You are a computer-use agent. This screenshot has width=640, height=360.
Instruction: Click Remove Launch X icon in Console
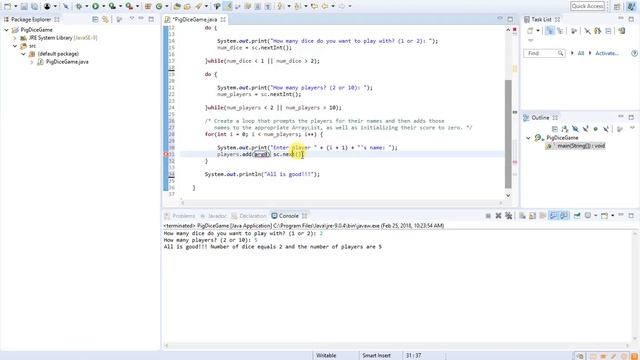(x=498, y=216)
